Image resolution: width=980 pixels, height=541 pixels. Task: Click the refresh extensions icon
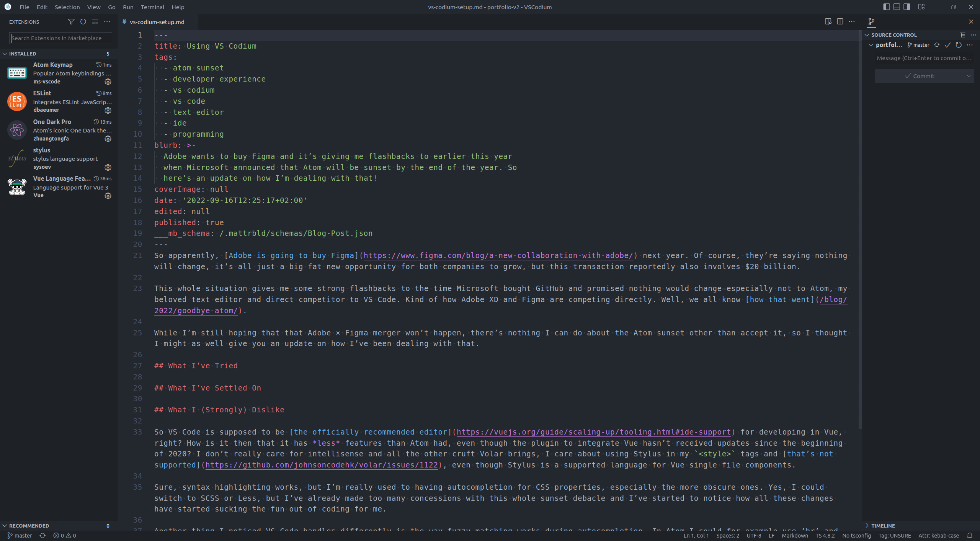coord(83,21)
